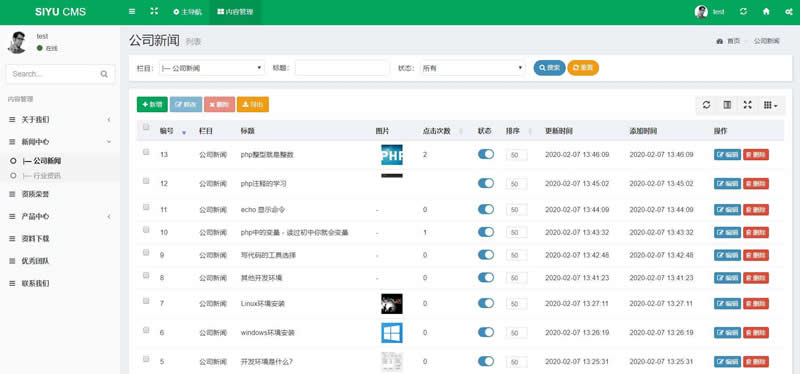Switch to the 主导航 top tab
This screenshot has width=800, height=374.
pyautogui.click(x=188, y=12)
